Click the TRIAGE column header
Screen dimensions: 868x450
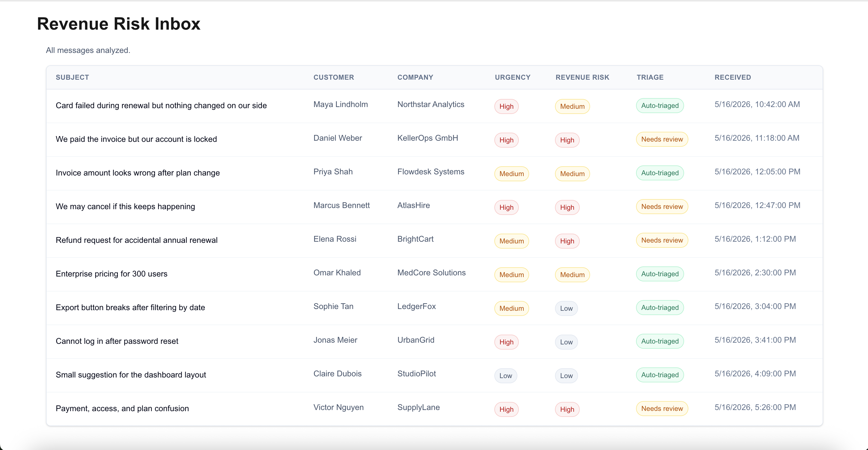click(650, 77)
